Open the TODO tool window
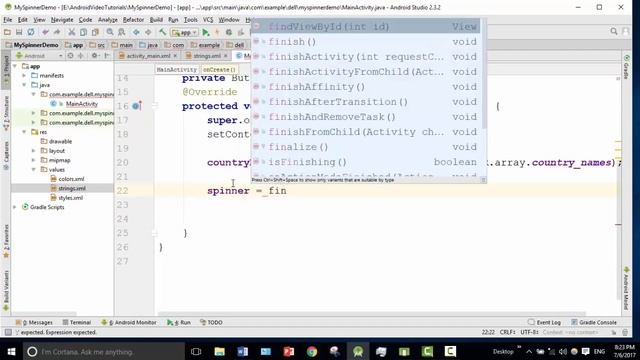Image resolution: width=640 pixels, height=360 pixels. [x=211, y=322]
